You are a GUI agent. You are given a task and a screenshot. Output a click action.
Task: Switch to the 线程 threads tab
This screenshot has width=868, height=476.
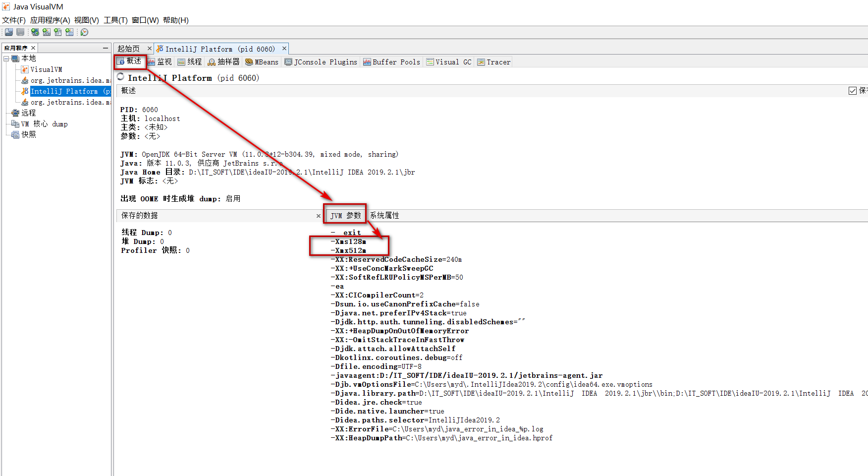(x=190, y=62)
